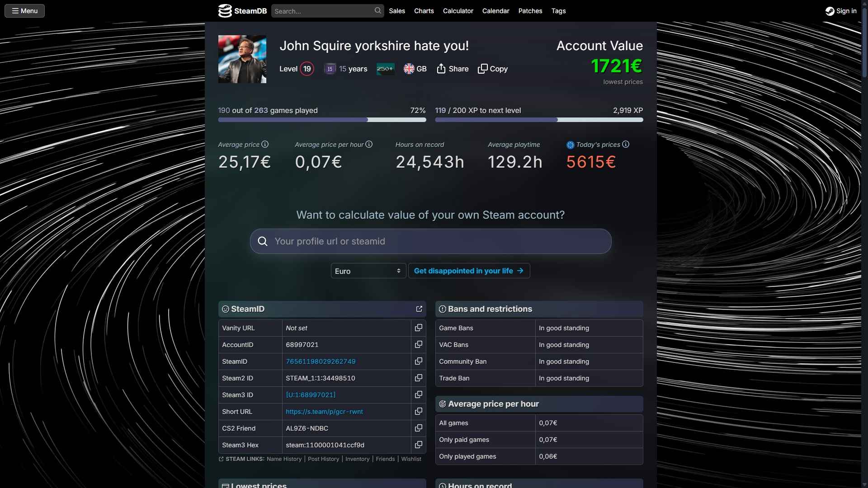This screenshot has height=488, width=868.
Task: Open the Calculator nav item
Action: (x=458, y=11)
